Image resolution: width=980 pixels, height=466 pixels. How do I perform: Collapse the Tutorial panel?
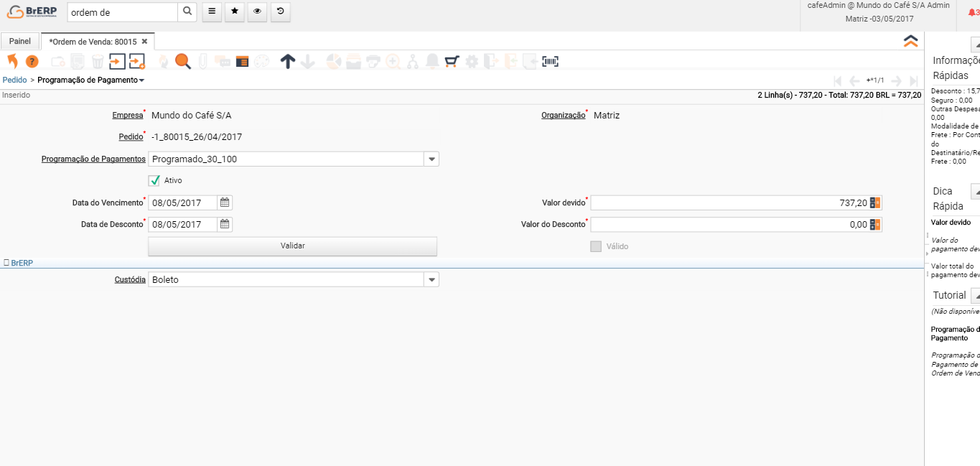click(x=976, y=295)
